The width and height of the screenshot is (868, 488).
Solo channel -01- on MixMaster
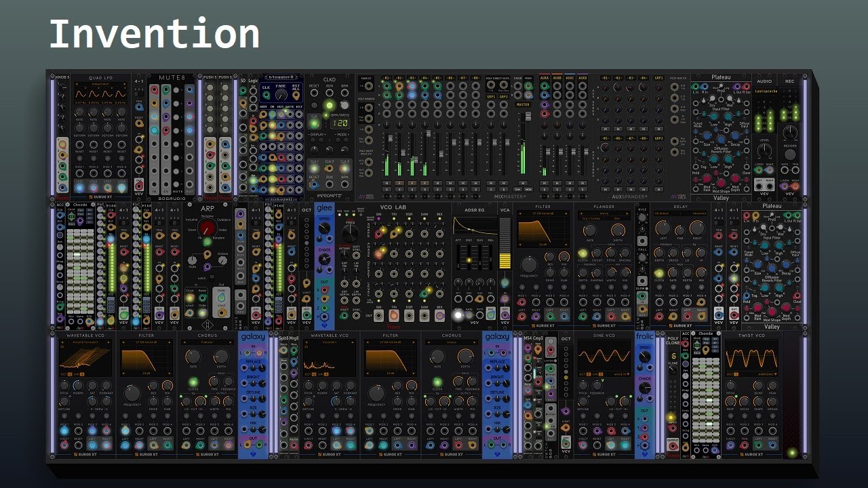click(x=387, y=190)
